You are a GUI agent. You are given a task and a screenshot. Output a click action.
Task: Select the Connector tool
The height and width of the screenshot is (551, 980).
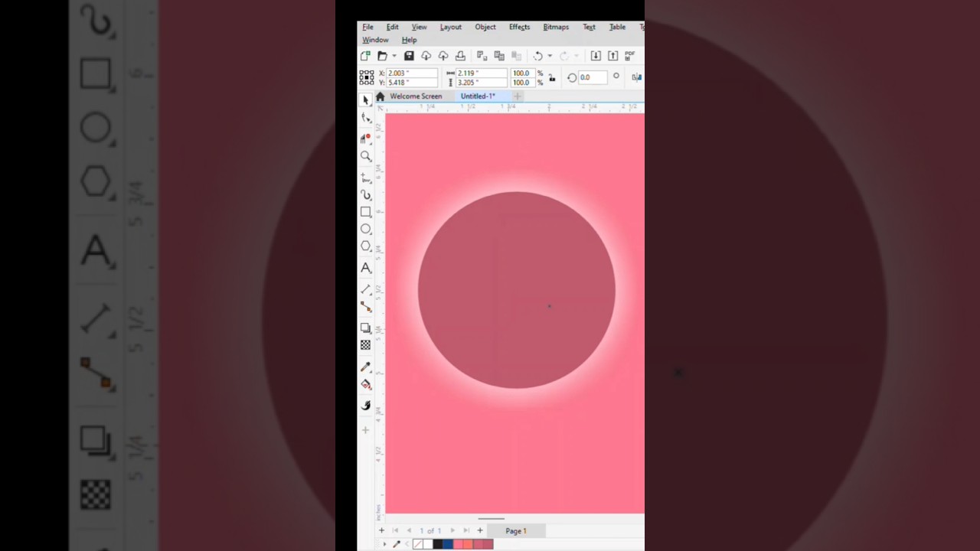[x=366, y=306]
